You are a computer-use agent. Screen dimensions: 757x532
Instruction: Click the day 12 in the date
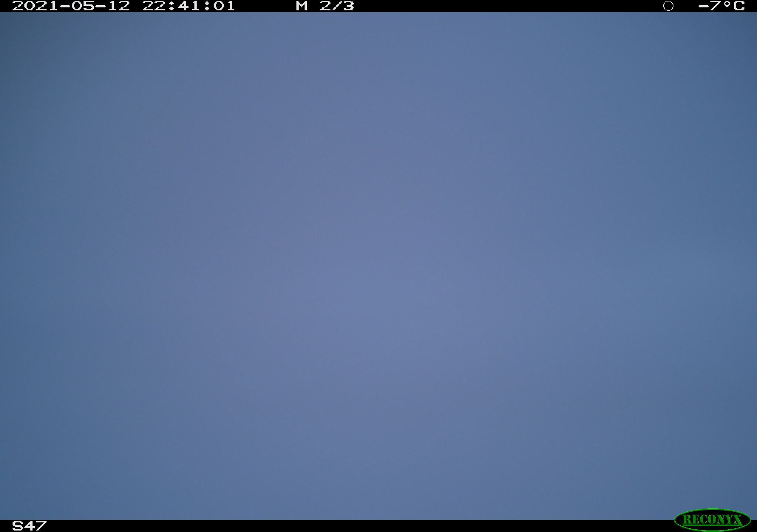[x=118, y=6]
